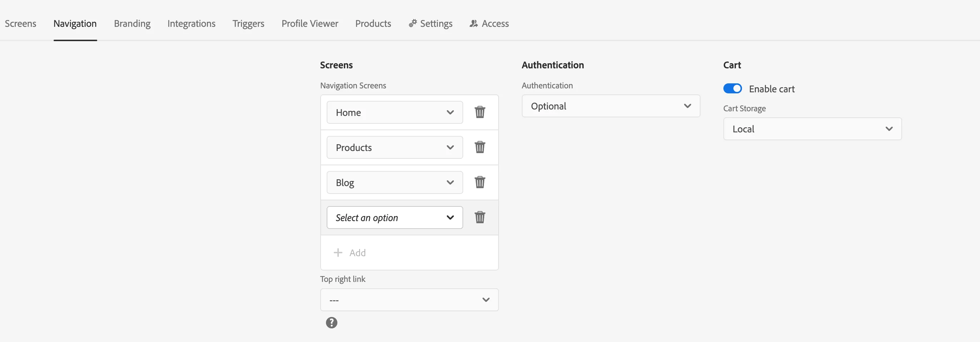
Task: Open the Integrations tab
Action: 191,24
